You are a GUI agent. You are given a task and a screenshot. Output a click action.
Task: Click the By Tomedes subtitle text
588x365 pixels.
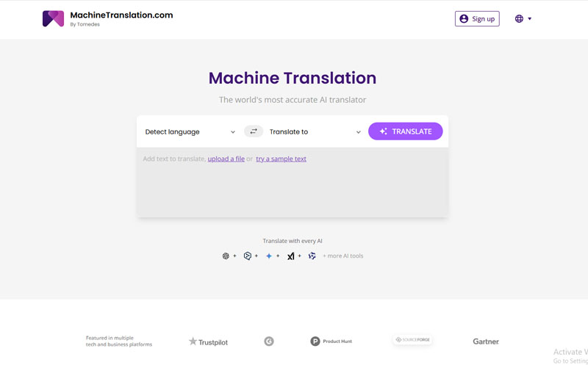pyautogui.click(x=85, y=24)
